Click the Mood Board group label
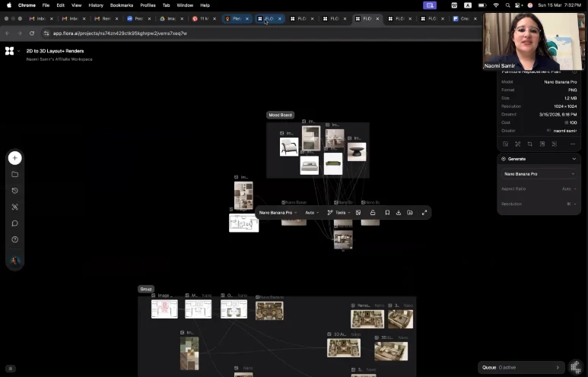Image resolution: width=588 pixels, height=377 pixels. click(x=280, y=115)
